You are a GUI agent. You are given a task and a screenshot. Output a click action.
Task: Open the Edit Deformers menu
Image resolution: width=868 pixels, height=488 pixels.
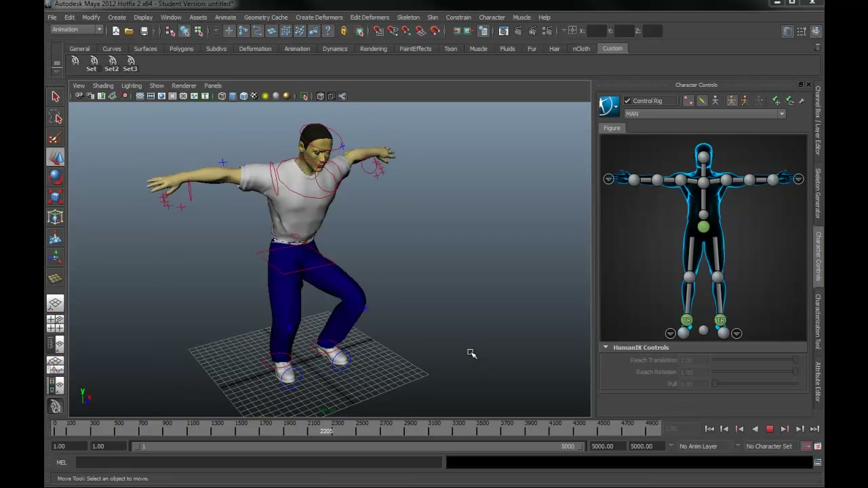click(370, 17)
